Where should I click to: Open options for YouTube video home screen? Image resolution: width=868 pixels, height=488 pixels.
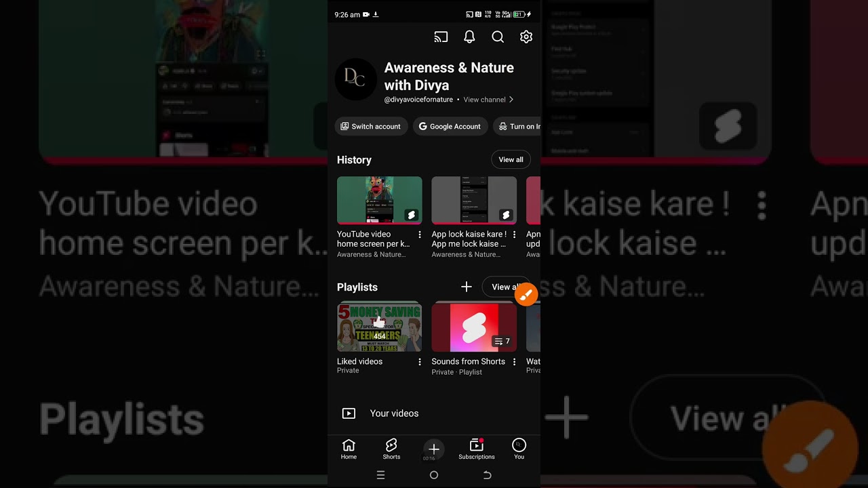coord(420,235)
